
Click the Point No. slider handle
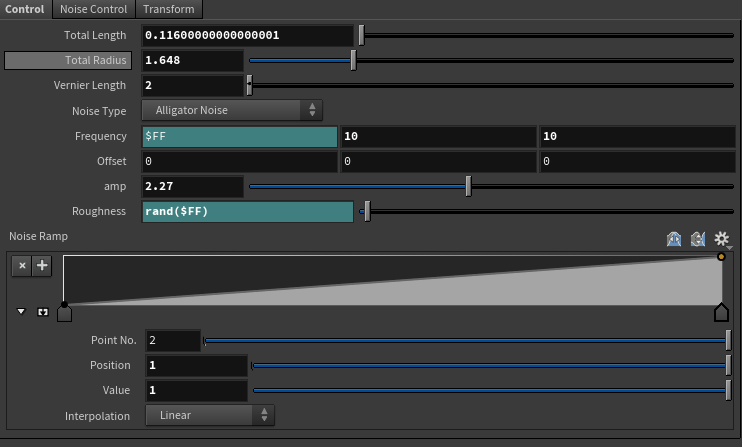(x=728, y=341)
